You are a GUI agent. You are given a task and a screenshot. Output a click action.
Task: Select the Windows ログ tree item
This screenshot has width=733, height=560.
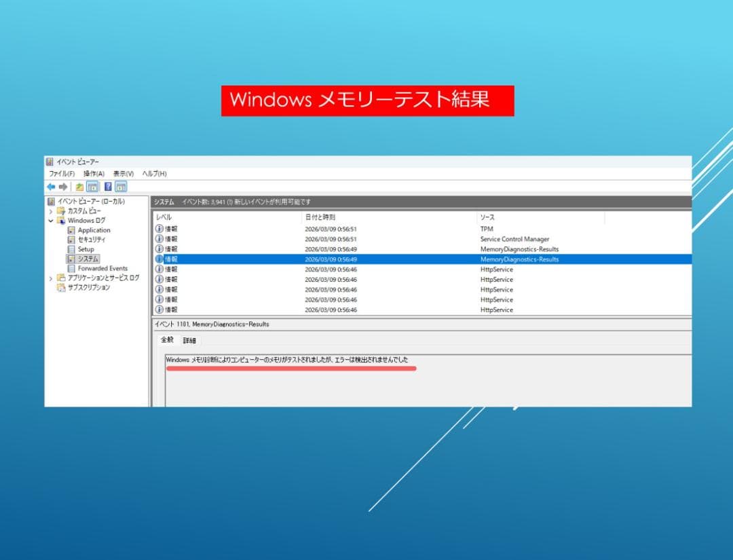tap(86, 221)
